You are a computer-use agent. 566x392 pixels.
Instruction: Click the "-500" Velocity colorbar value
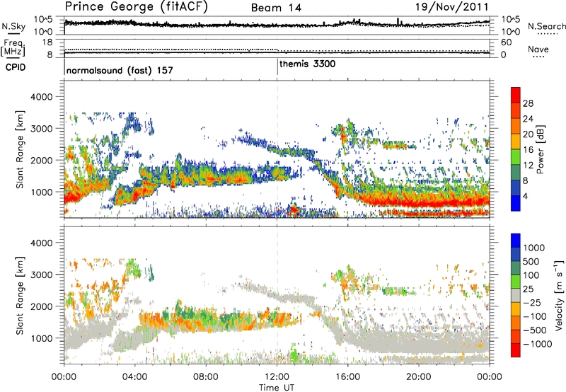pyautogui.click(x=535, y=330)
